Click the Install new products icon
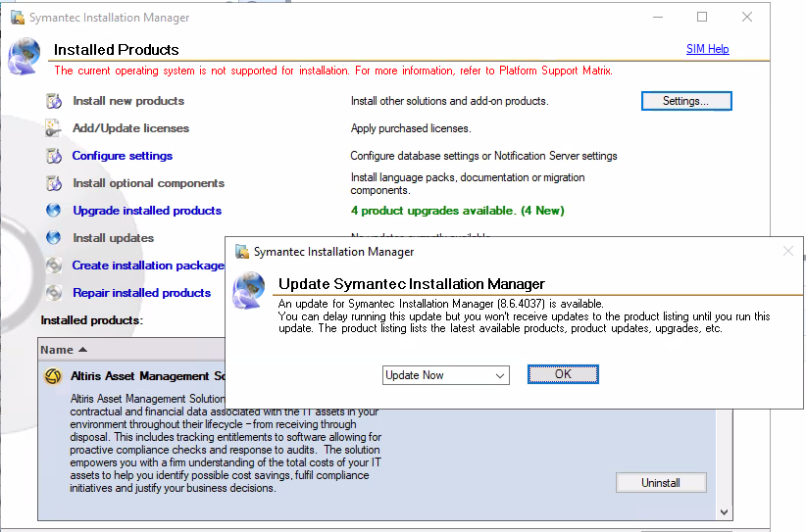 coord(53,101)
